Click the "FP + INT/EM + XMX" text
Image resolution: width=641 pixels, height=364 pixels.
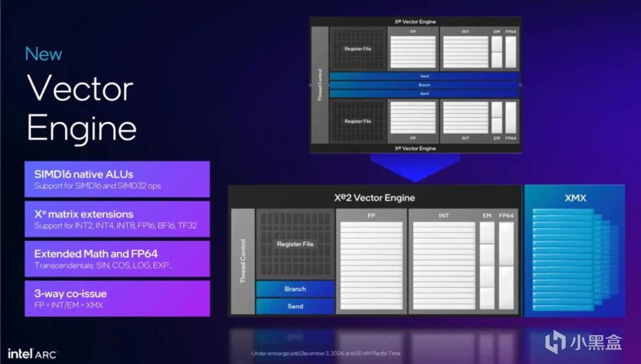click(x=69, y=305)
